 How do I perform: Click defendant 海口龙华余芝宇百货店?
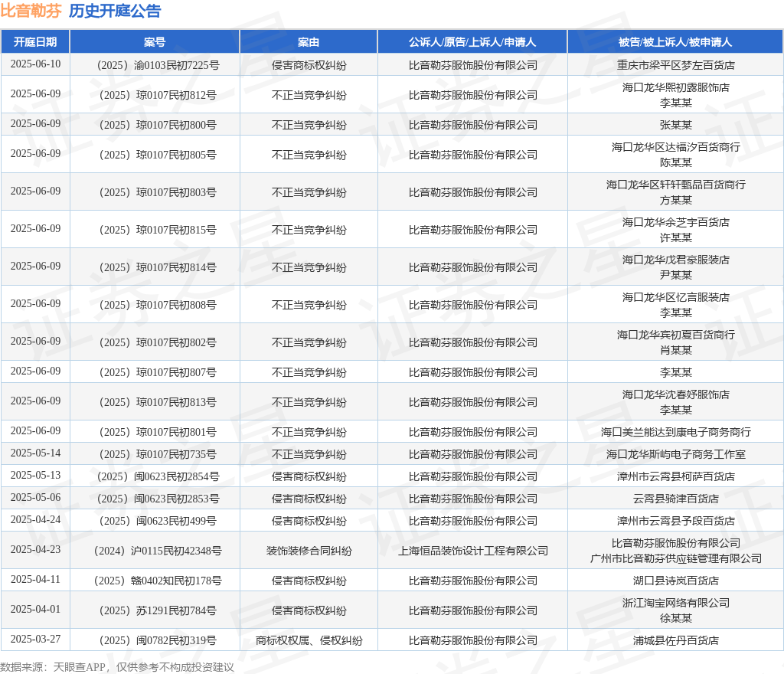[675, 222]
